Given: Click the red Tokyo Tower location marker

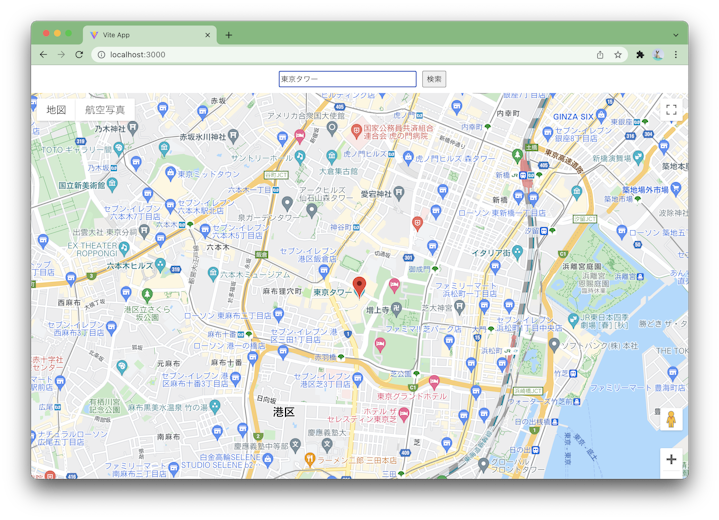Looking at the screenshot, I should tap(359, 285).
